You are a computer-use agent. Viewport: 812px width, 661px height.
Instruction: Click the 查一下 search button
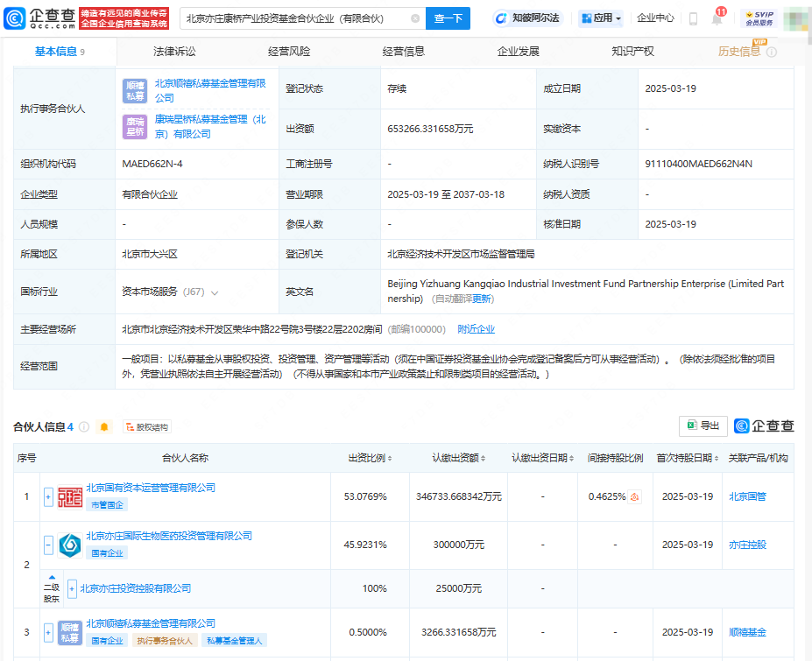(448, 18)
